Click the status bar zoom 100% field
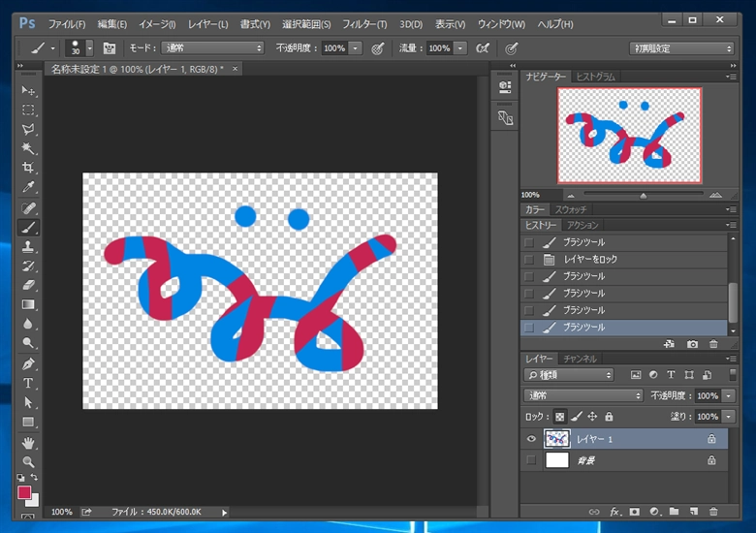Viewport: 756px width, 533px height. [x=62, y=512]
